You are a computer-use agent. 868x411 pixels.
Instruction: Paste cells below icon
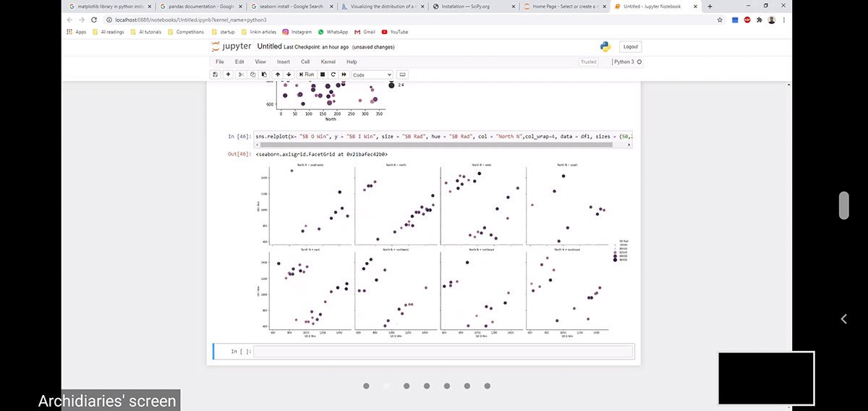[263, 75]
